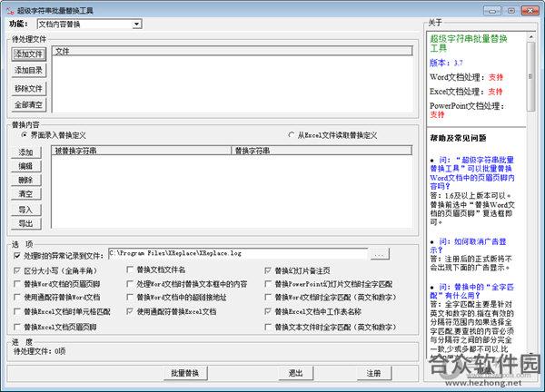545x392 pixels.
Task: Select the 界面录入替换定义 radio option
Action: point(24,134)
